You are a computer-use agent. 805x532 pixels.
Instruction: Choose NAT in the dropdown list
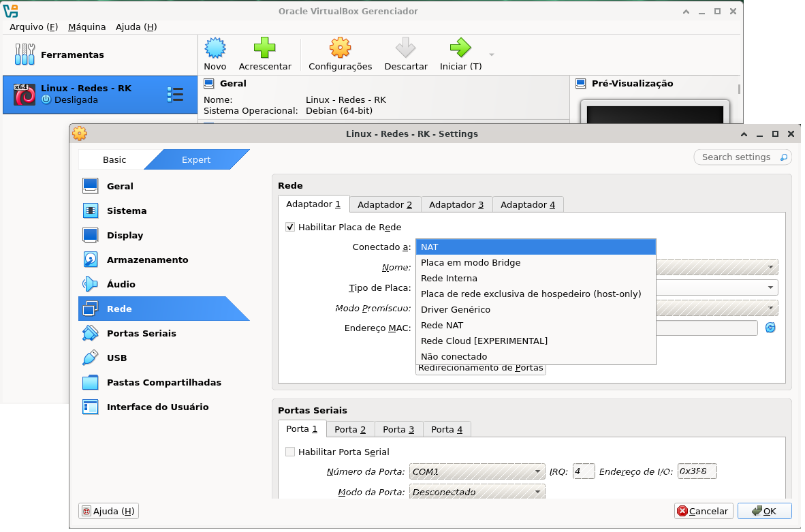535,247
